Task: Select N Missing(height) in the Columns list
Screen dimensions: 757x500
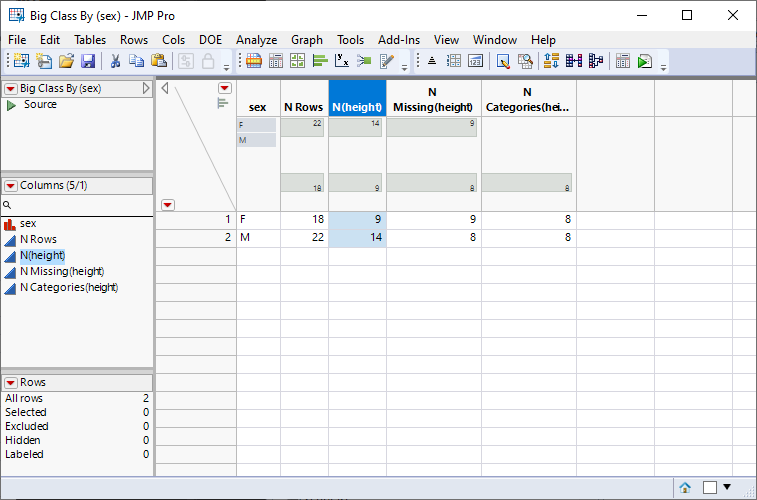Action: pyautogui.click(x=62, y=272)
